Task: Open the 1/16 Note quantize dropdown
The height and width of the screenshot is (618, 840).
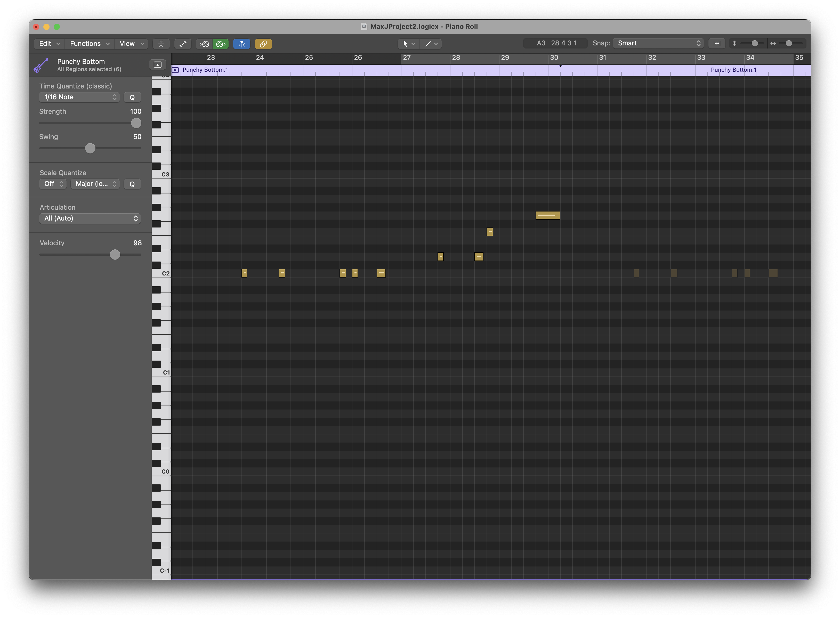Action: [79, 97]
